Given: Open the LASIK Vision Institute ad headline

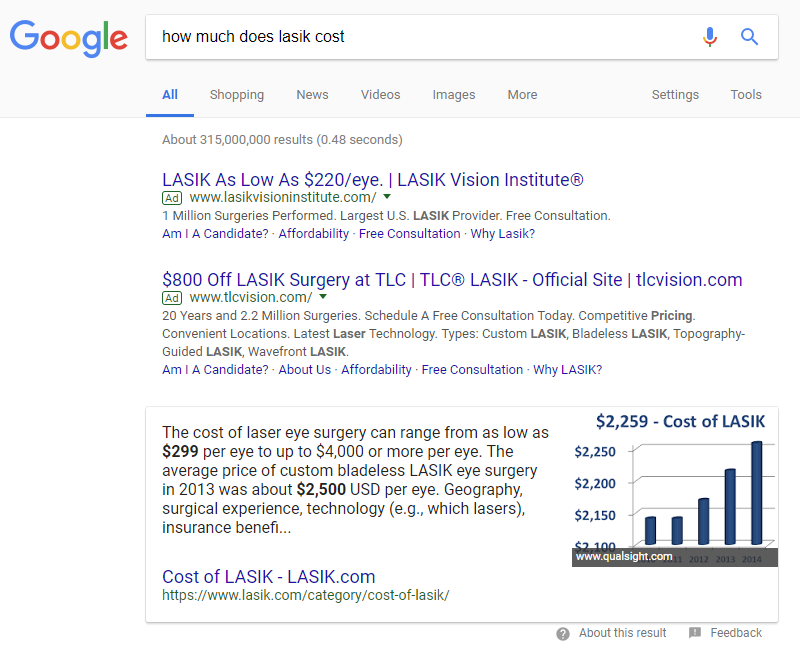Looking at the screenshot, I should (x=372, y=180).
